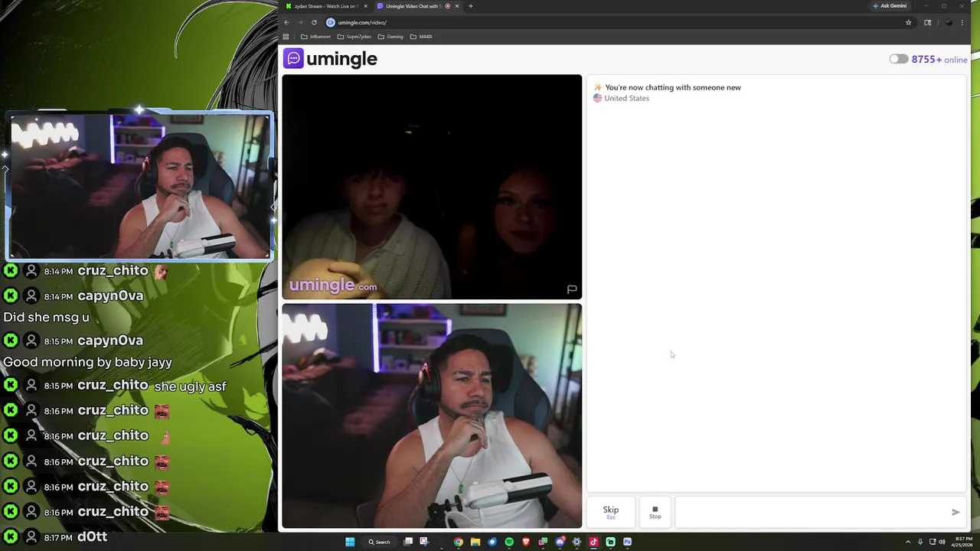The height and width of the screenshot is (551, 980).
Task: Click the streamer webcam overlay beside chat
Action: [140, 187]
